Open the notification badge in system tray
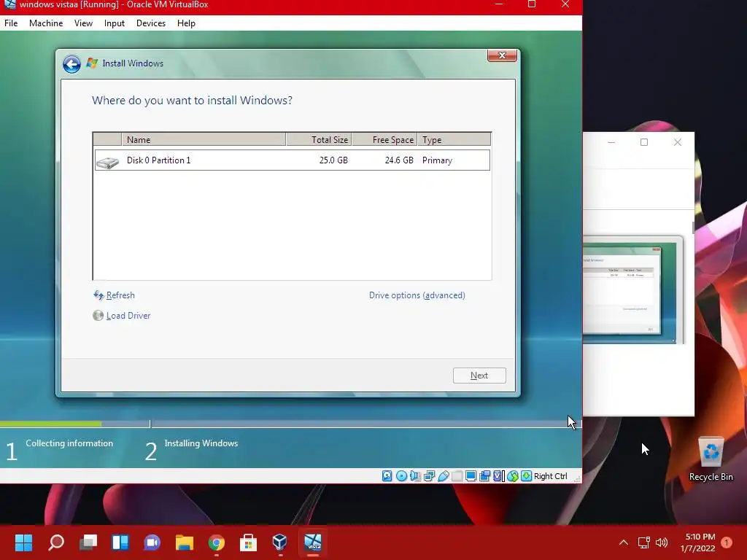Viewport: 747px width, 560px height. [x=727, y=542]
